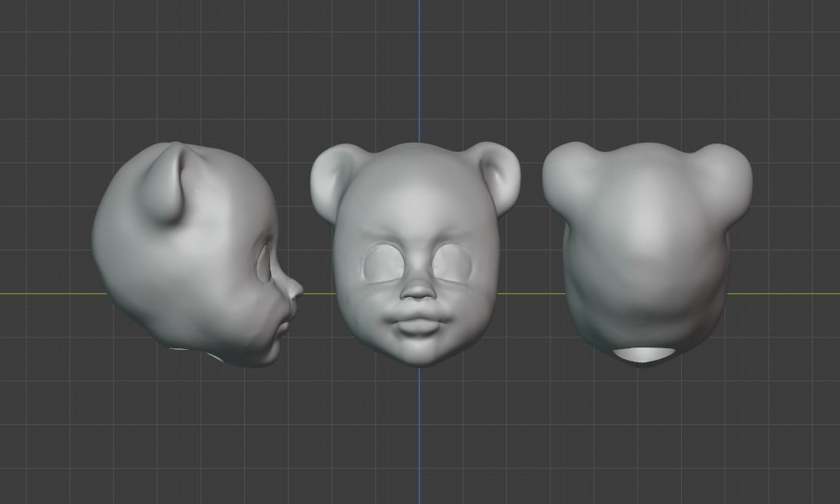Select the back-view head model
Screen dimensions: 840x504
[647, 255]
